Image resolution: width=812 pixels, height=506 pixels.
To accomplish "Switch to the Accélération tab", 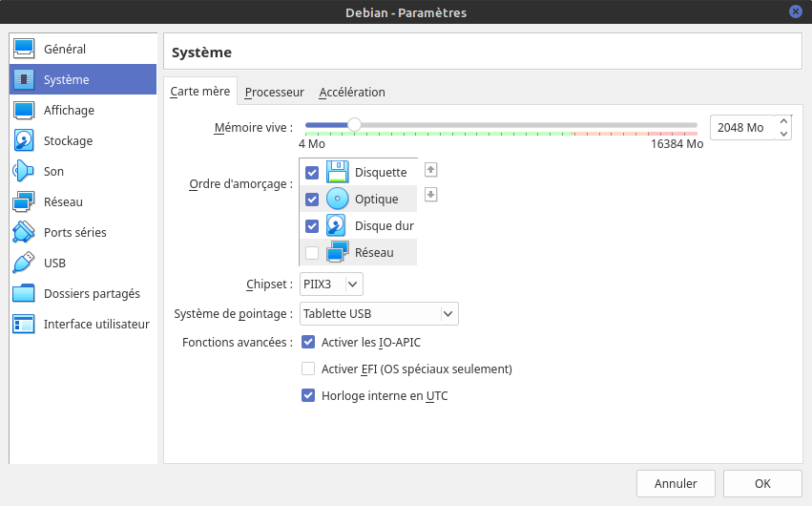I will click(x=352, y=93).
